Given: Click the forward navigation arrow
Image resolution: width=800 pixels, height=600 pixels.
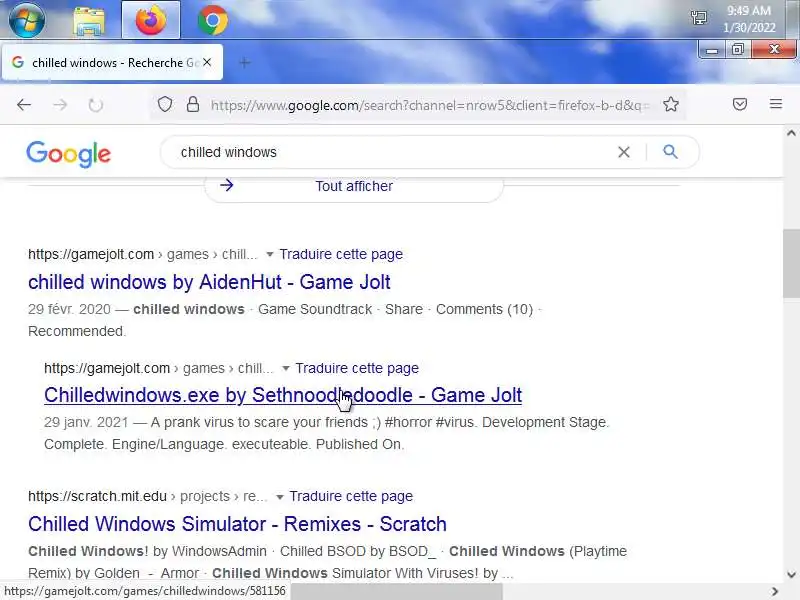Looking at the screenshot, I should pos(60,105).
